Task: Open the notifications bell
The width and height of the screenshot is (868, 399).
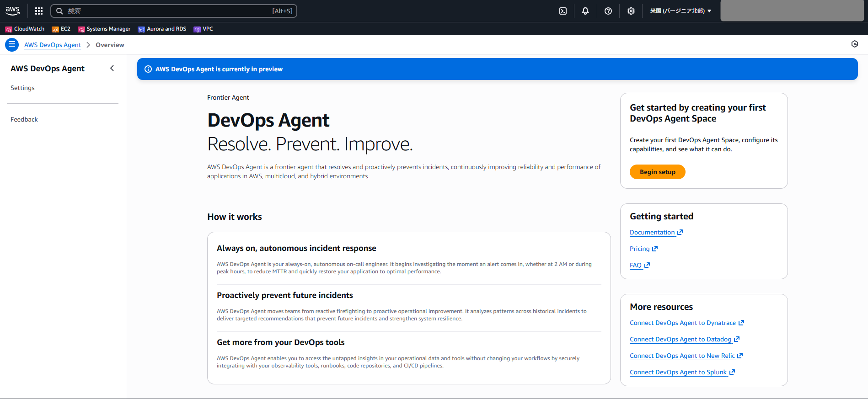Action: (585, 11)
